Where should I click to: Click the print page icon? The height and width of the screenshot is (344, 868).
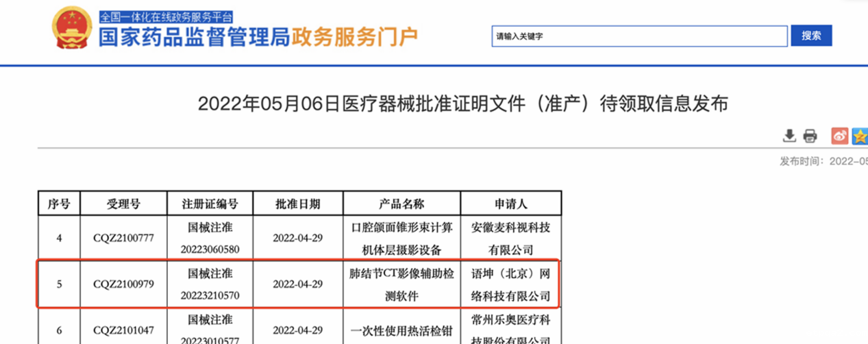(810, 136)
